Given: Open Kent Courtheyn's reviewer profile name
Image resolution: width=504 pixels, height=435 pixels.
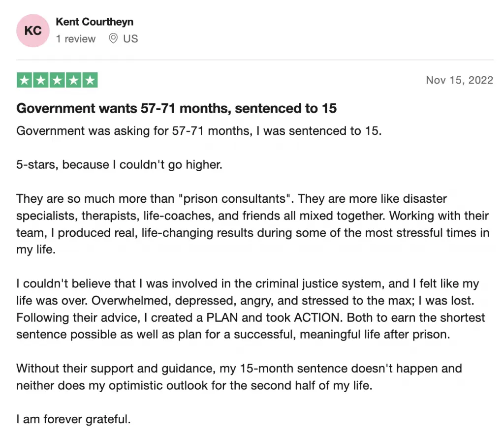Looking at the screenshot, I should tap(94, 22).
